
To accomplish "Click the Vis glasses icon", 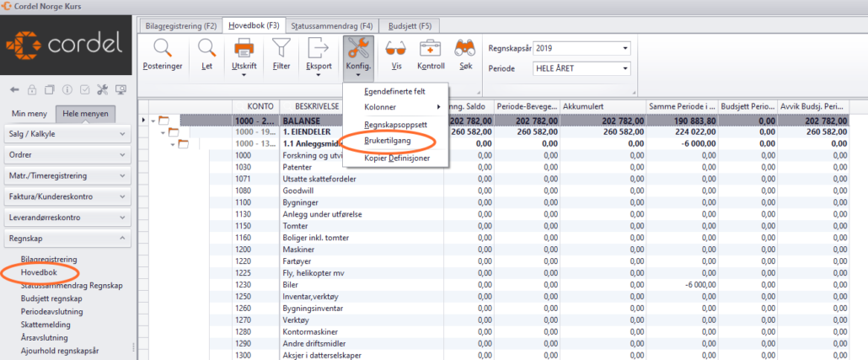I will [x=394, y=49].
